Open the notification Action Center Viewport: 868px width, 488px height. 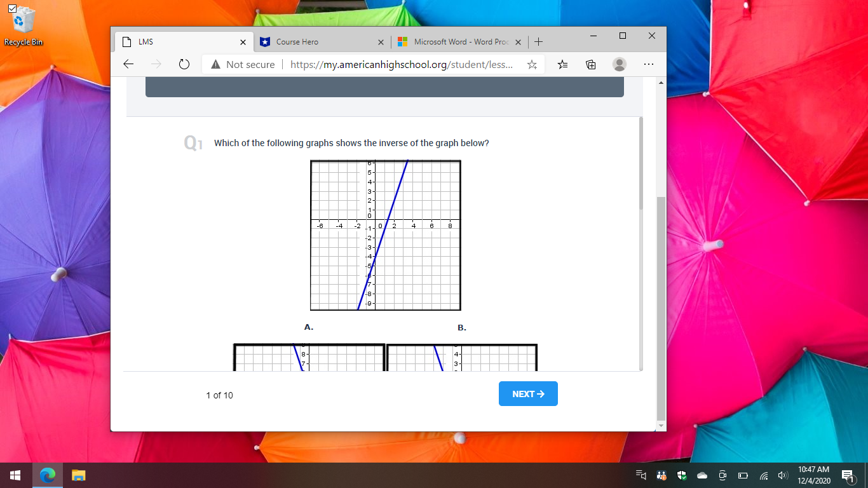(x=847, y=475)
